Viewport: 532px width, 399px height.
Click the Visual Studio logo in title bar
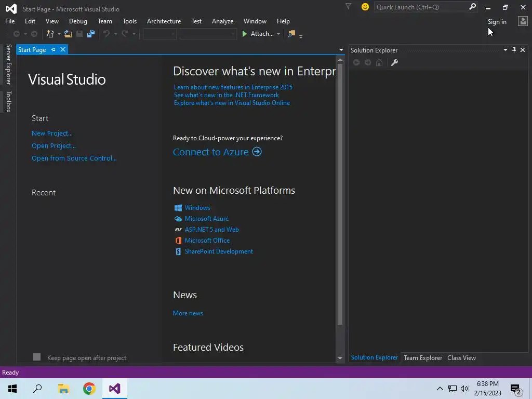pyautogui.click(x=11, y=8)
